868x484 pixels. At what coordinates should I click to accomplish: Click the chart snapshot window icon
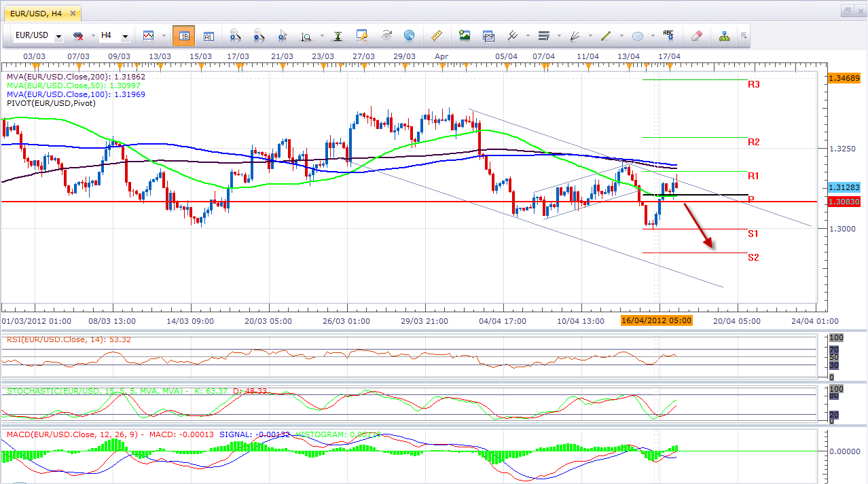tap(488, 35)
